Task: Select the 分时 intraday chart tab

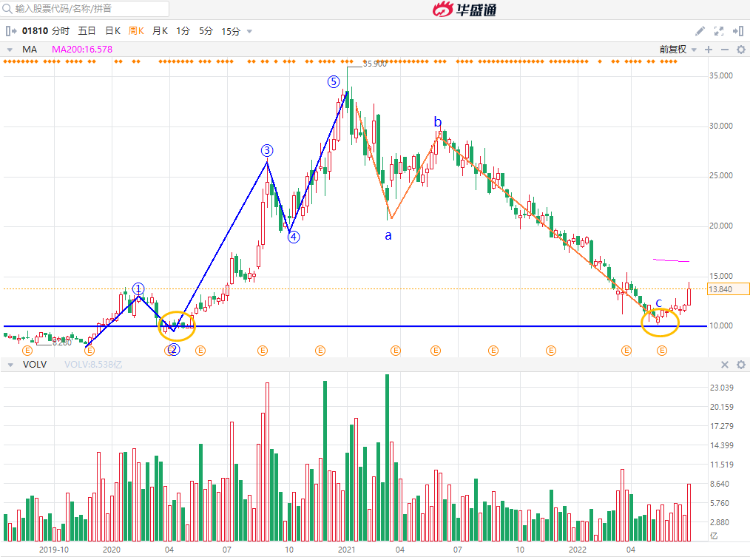Action: coord(61,31)
